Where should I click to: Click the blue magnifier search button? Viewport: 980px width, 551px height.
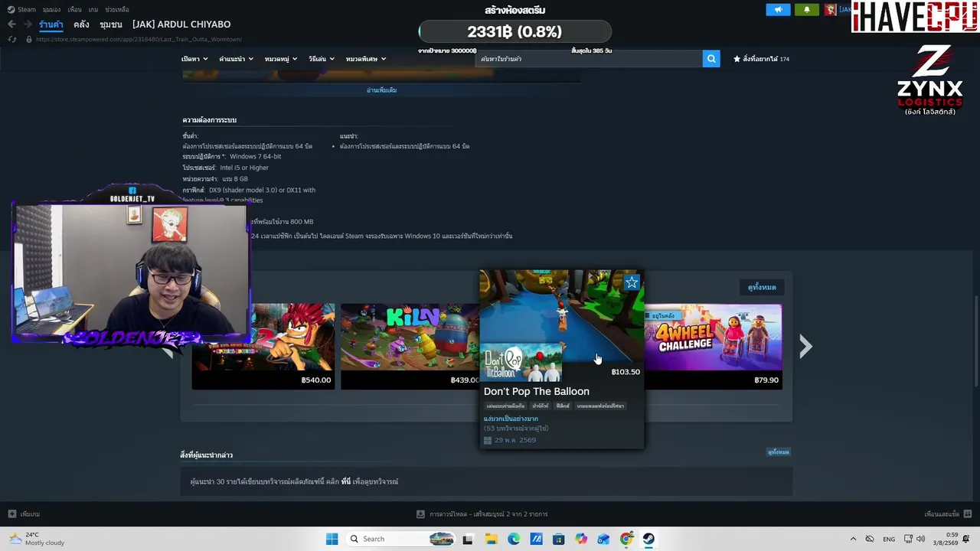click(711, 59)
